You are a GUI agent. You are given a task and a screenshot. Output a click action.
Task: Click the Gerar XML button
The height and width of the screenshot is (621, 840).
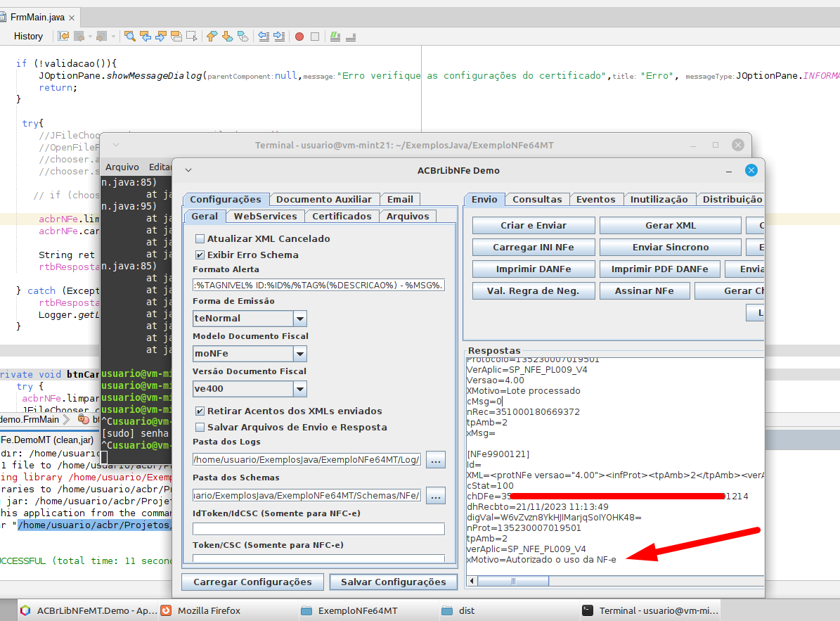click(x=670, y=226)
